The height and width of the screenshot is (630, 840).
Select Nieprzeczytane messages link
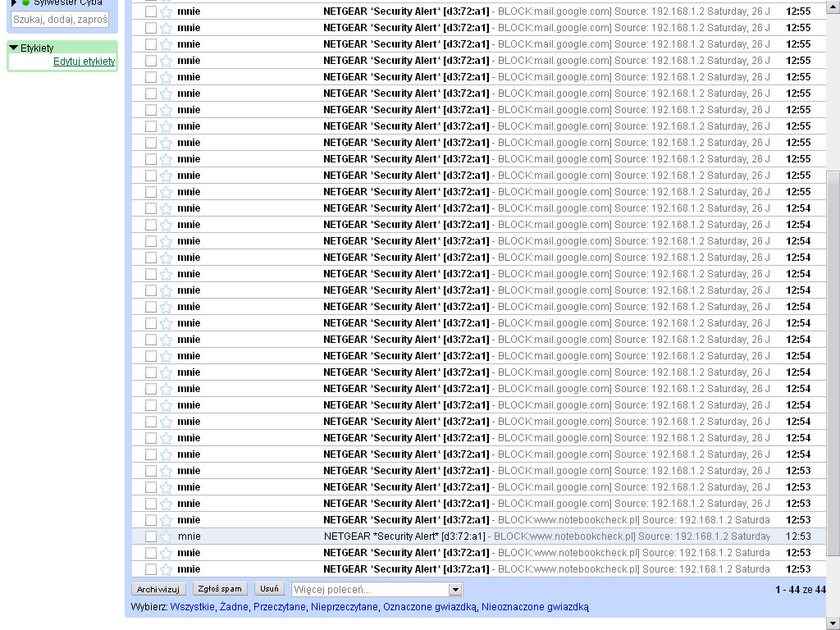coord(344,607)
